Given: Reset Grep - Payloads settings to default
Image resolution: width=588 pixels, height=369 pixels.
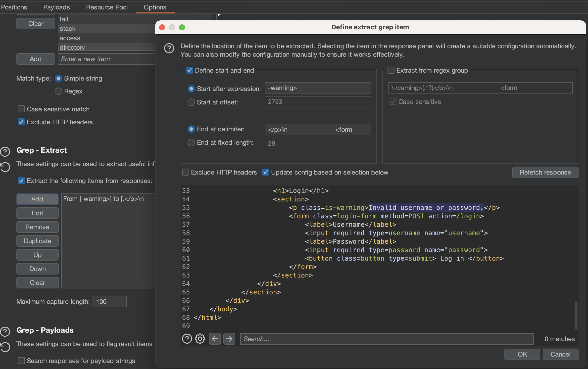Looking at the screenshot, I should pos(5,347).
